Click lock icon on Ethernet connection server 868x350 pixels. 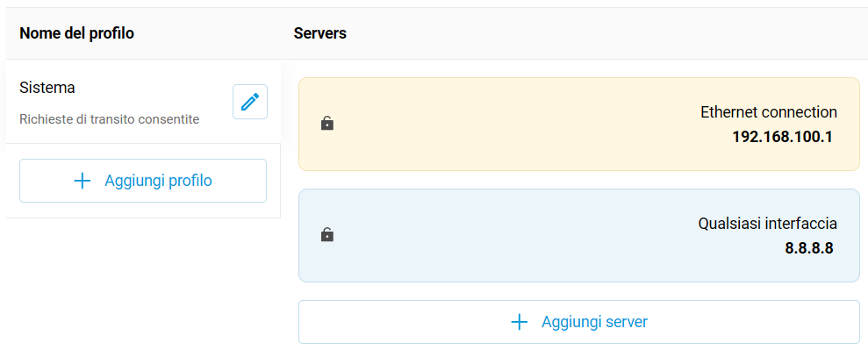[327, 124]
